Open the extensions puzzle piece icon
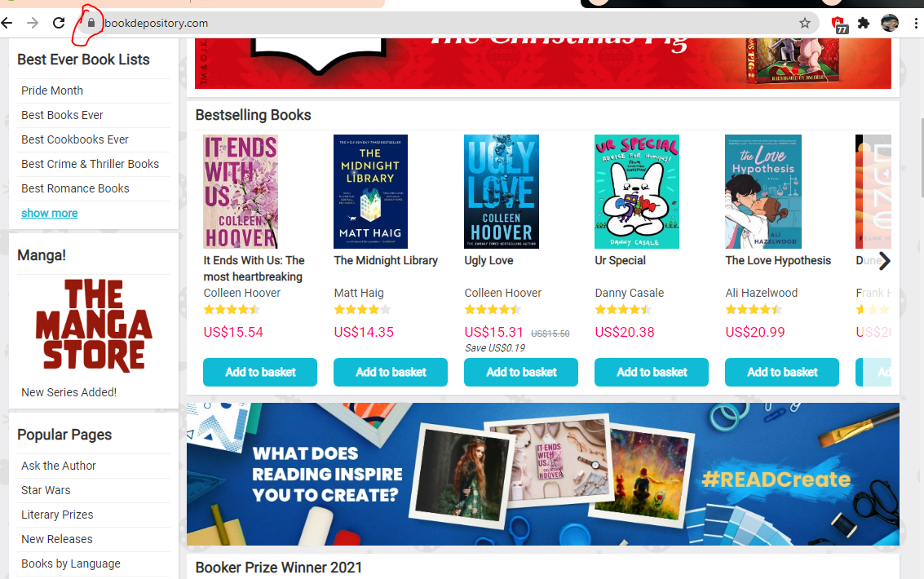This screenshot has height=579, width=924. (864, 23)
